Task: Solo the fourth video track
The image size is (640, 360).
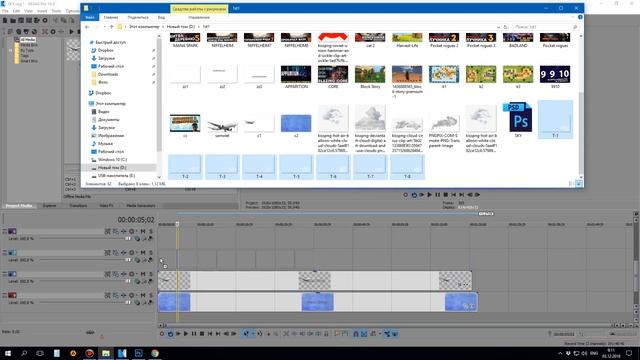Action: (x=151, y=295)
